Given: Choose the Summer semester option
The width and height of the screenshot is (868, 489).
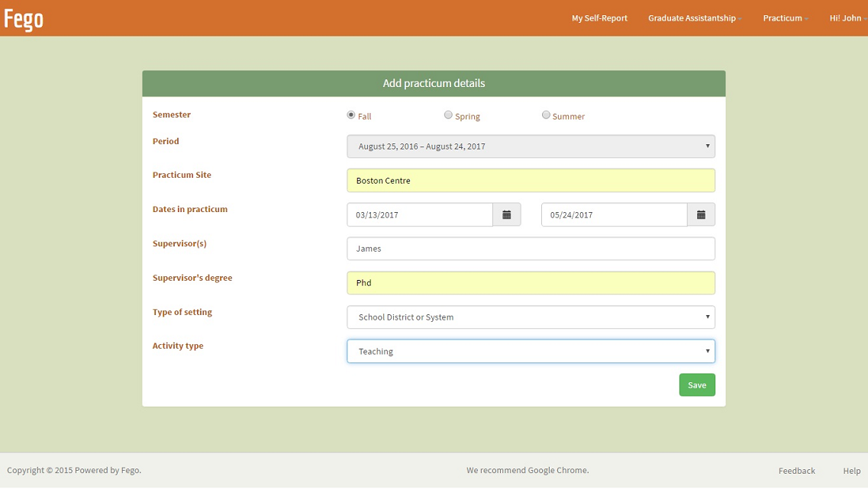Looking at the screenshot, I should tap(546, 115).
